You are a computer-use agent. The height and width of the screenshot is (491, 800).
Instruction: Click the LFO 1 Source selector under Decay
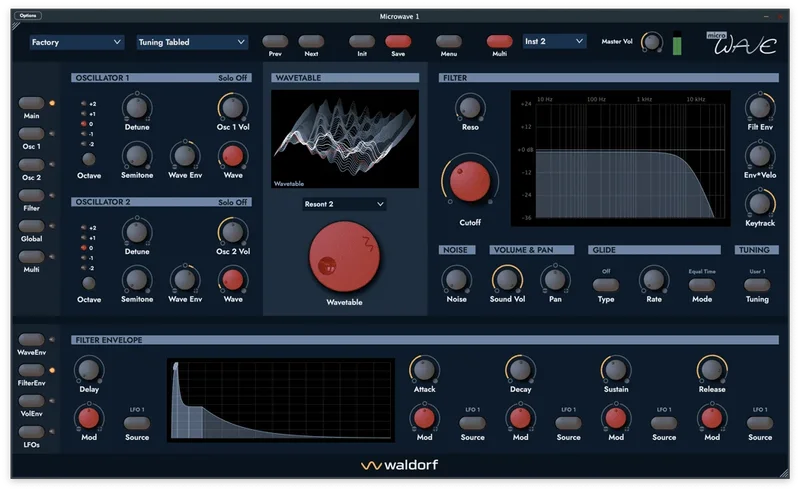click(x=568, y=423)
